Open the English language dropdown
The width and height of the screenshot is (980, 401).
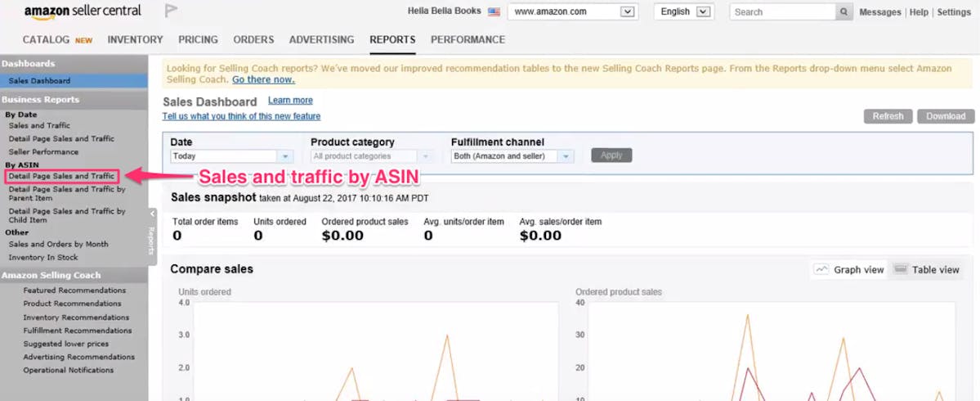pyautogui.click(x=684, y=12)
